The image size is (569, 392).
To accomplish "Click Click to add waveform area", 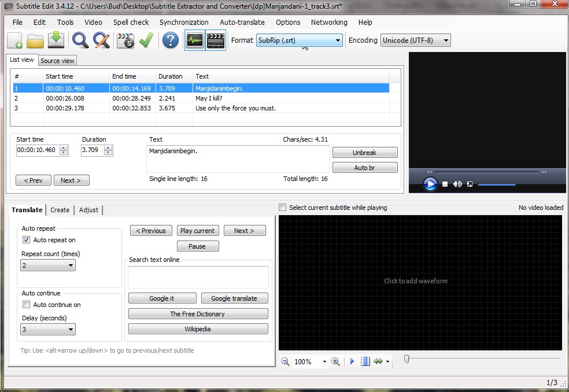I will (420, 282).
